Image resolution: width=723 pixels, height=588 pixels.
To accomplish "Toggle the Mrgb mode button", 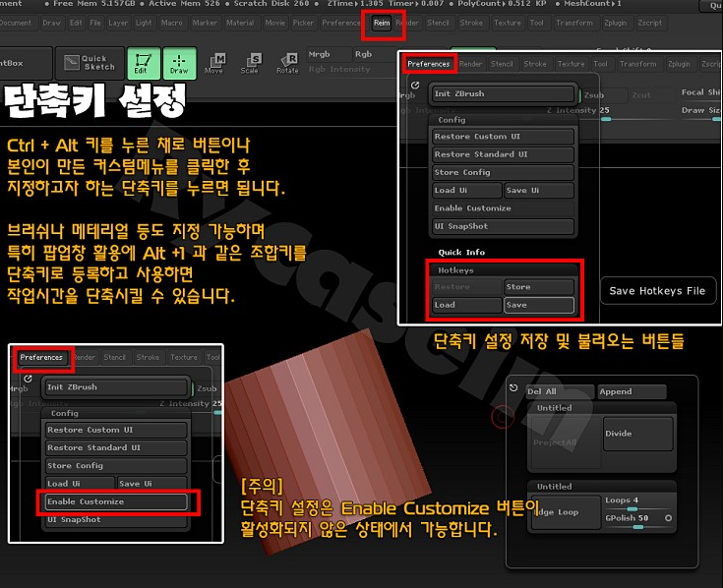I will click(x=328, y=54).
